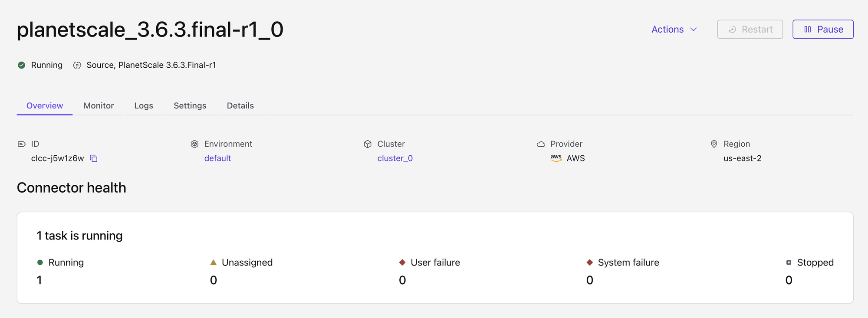Click the Connector health heading
Image resolution: width=868 pixels, height=318 pixels.
pos(72,188)
